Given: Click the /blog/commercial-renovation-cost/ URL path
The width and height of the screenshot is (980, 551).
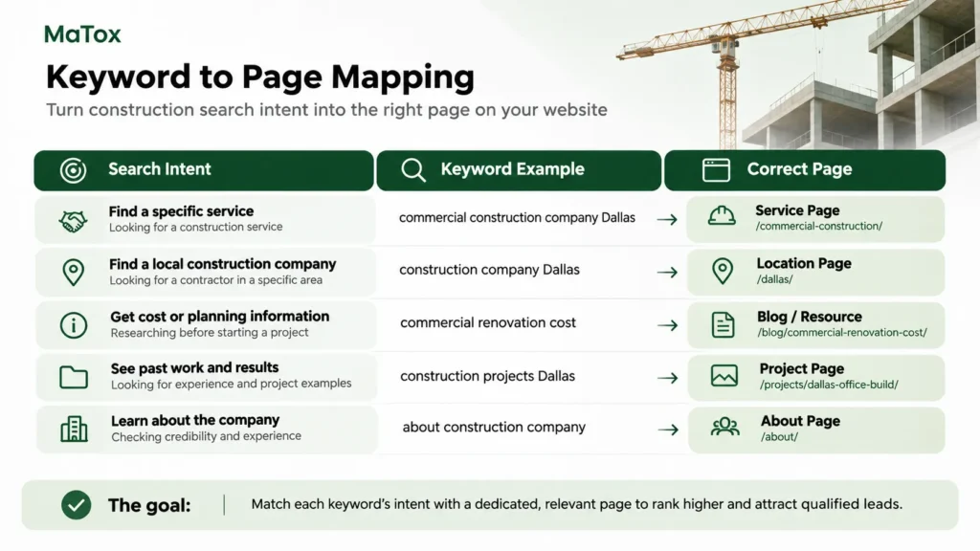Looking at the screenshot, I should (842, 332).
